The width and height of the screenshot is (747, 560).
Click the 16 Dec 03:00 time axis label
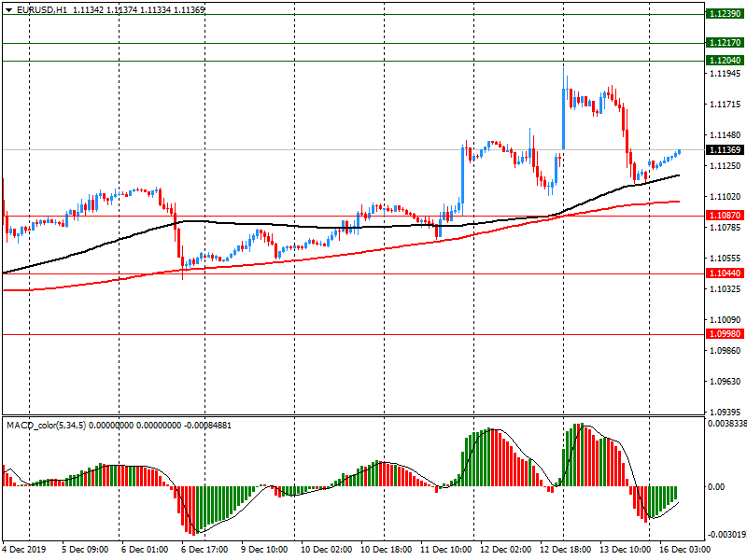click(684, 550)
